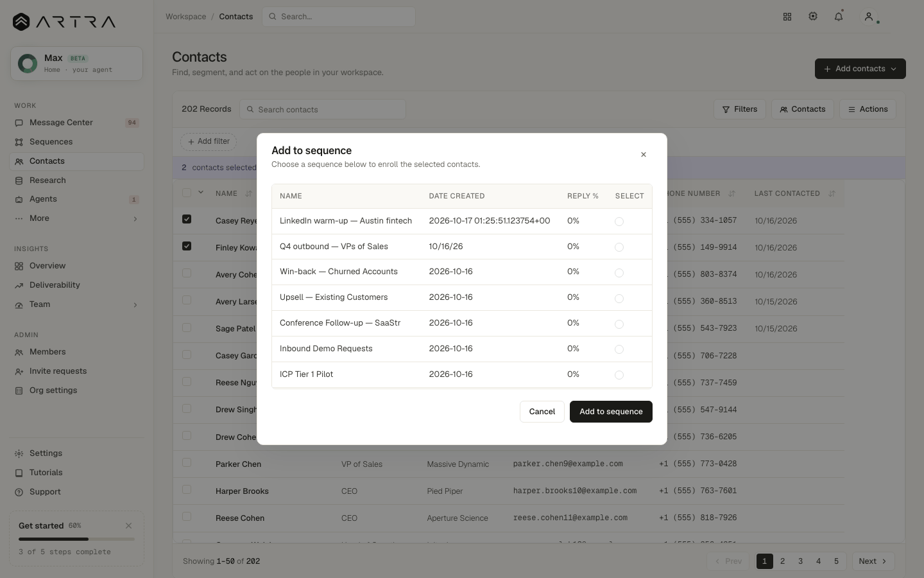Screen dimensions: 924x578
Task: Check Parker Chen contact checkbox
Action: point(187,462)
